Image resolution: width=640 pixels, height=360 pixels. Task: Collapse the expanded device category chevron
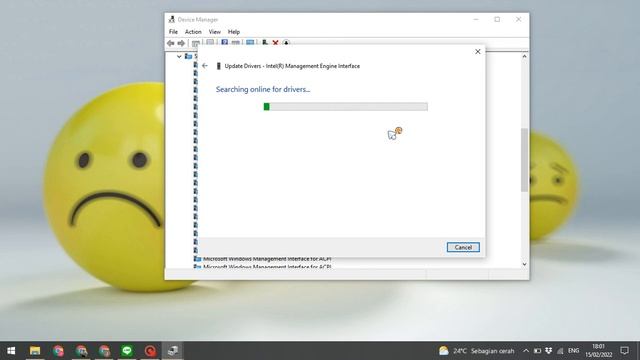[179, 56]
